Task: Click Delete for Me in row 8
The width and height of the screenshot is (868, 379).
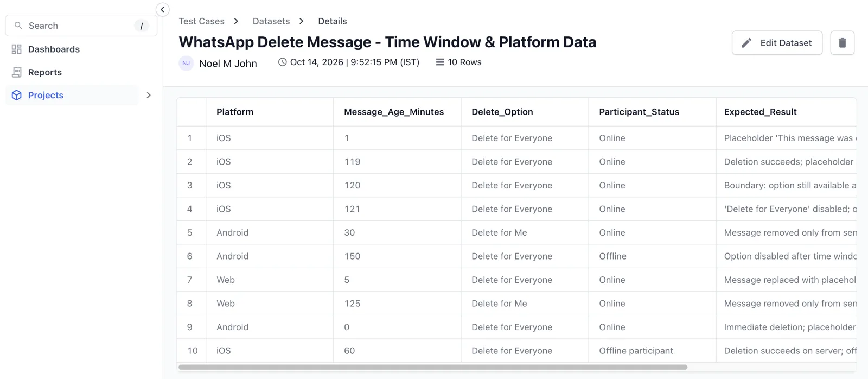Action: click(525, 304)
